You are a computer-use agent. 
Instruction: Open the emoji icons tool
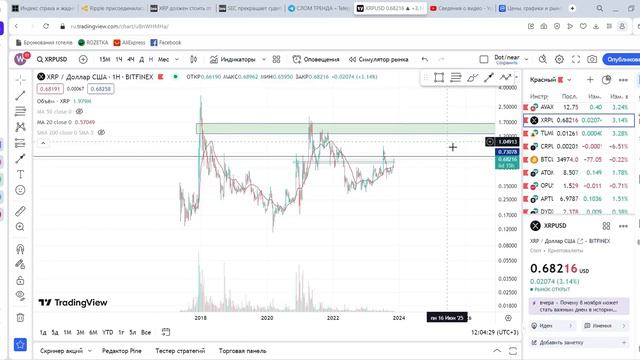(x=20, y=190)
